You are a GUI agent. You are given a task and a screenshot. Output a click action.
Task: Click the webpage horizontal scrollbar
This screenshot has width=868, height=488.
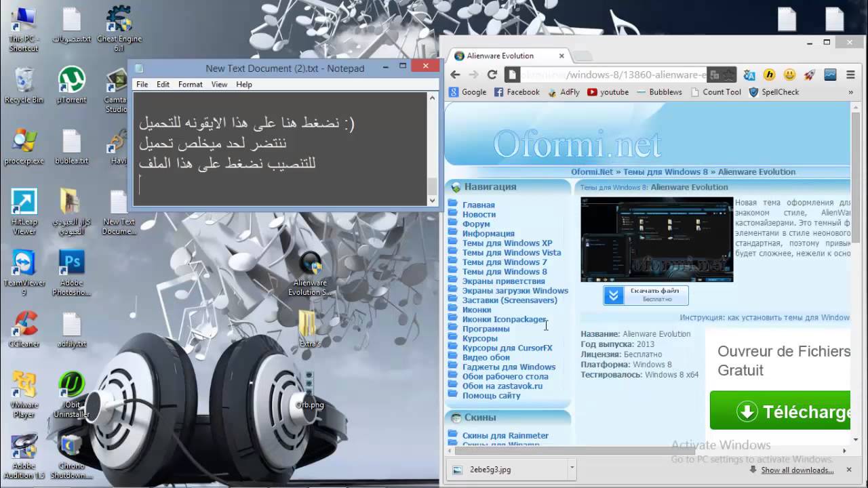(574, 450)
